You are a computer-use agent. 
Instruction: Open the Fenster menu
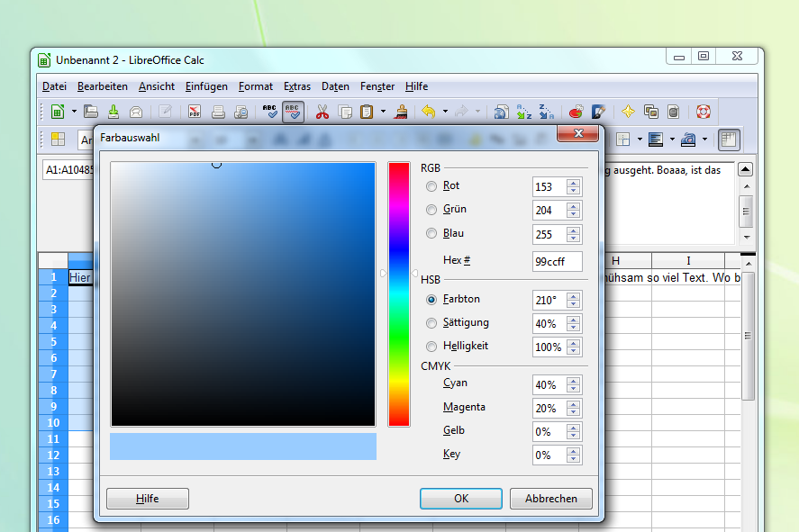[x=377, y=86]
